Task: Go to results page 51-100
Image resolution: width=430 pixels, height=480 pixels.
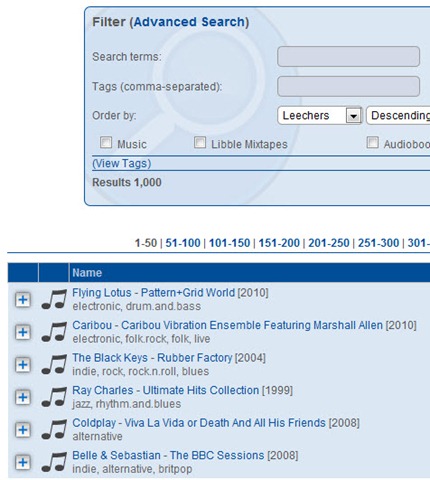Action: click(183, 243)
